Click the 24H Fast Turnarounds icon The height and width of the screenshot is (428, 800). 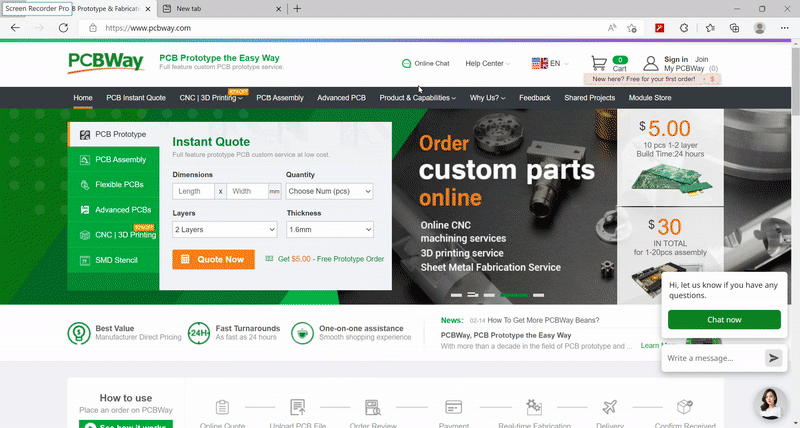click(199, 333)
